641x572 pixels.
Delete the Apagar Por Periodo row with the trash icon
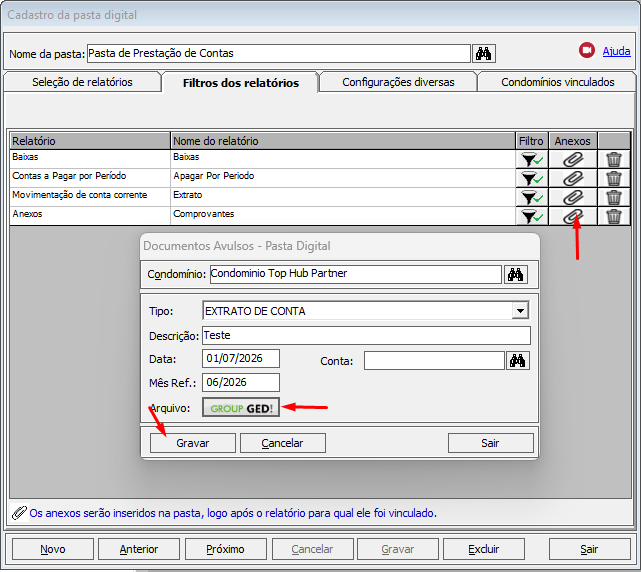[x=614, y=178]
